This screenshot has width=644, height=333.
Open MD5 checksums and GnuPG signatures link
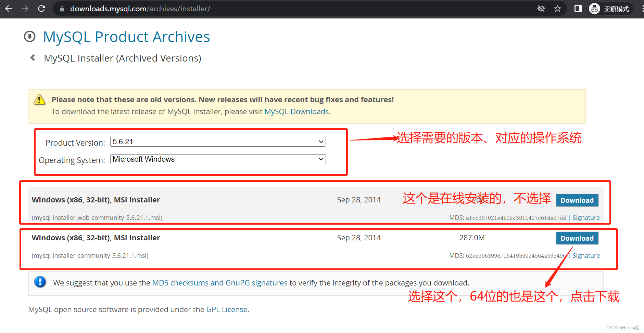pyautogui.click(x=220, y=283)
